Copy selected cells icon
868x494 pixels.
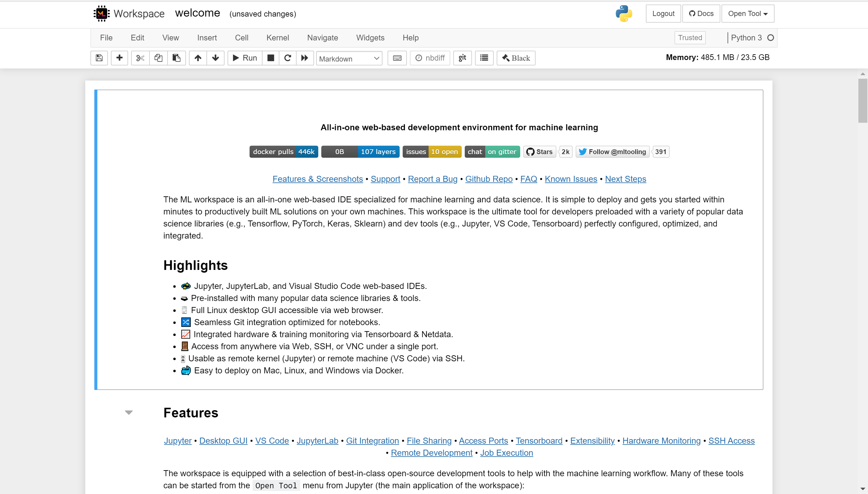tap(158, 58)
